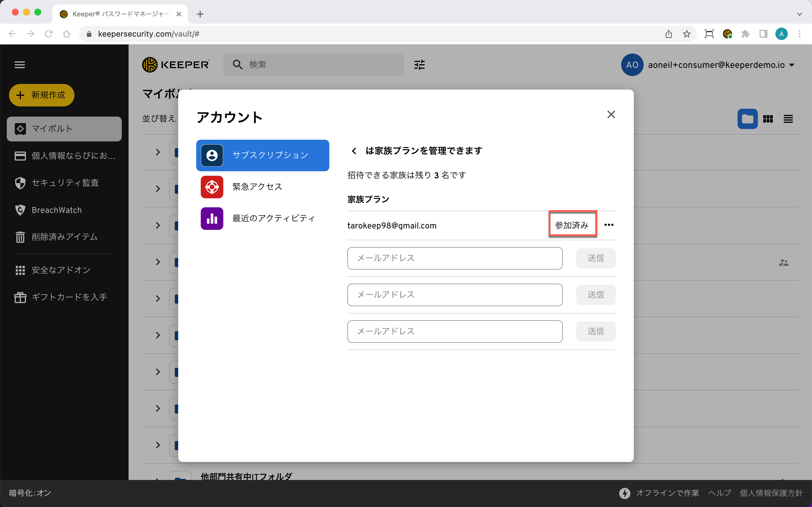Expand the first folder row chevron
812x507 pixels.
tap(158, 152)
